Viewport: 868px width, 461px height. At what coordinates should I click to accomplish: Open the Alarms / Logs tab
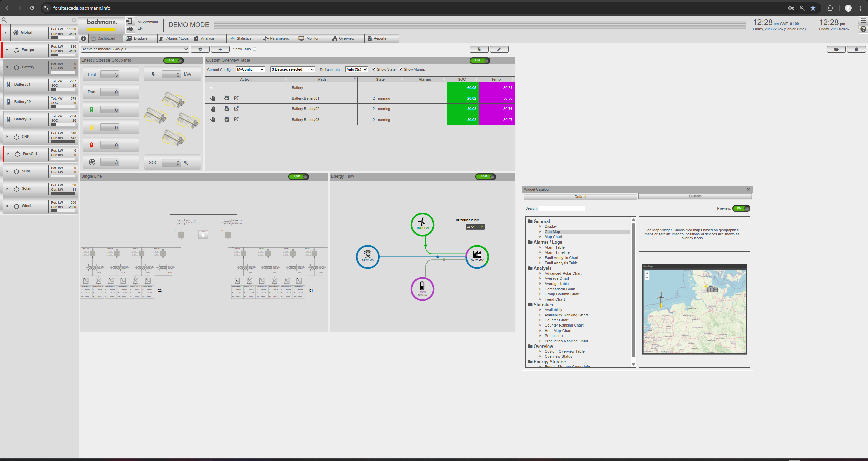(x=174, y=38)
